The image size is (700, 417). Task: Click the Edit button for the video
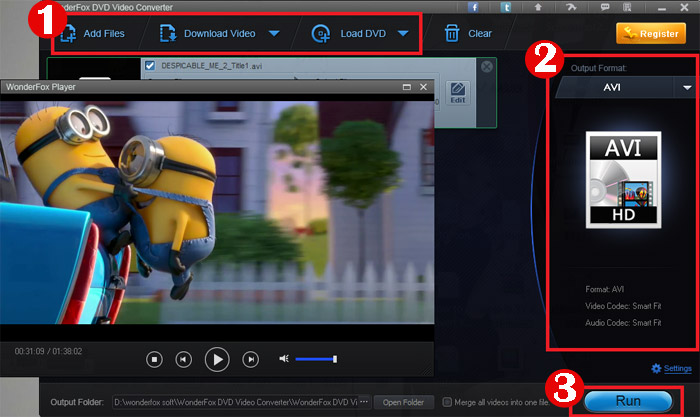point(458,93)
